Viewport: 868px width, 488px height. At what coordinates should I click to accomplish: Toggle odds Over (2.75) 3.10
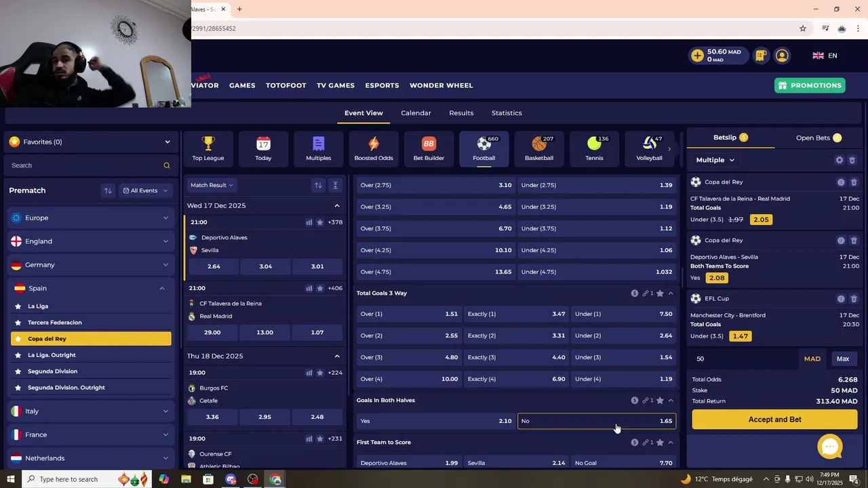[436, 185]
